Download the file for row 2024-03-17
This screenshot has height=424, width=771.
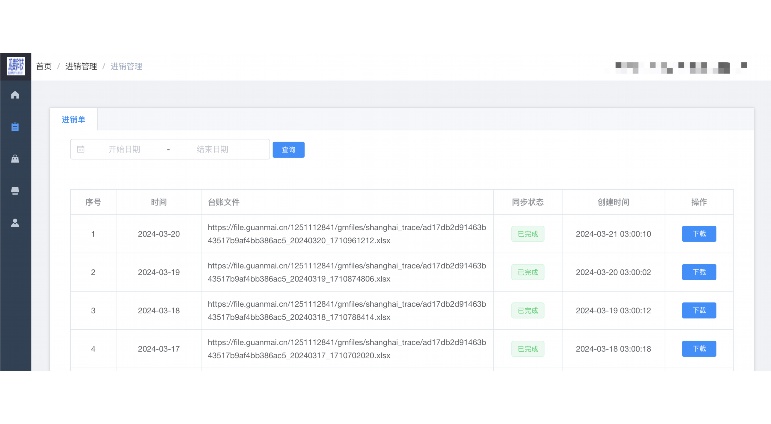(699, 349)
